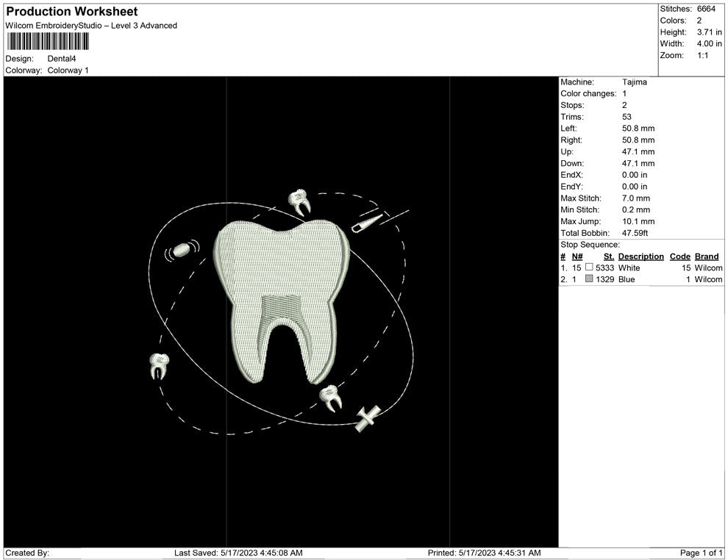Select the small tooth icon at top of orbit
This screenshot has height=560, width=728.
300,198
